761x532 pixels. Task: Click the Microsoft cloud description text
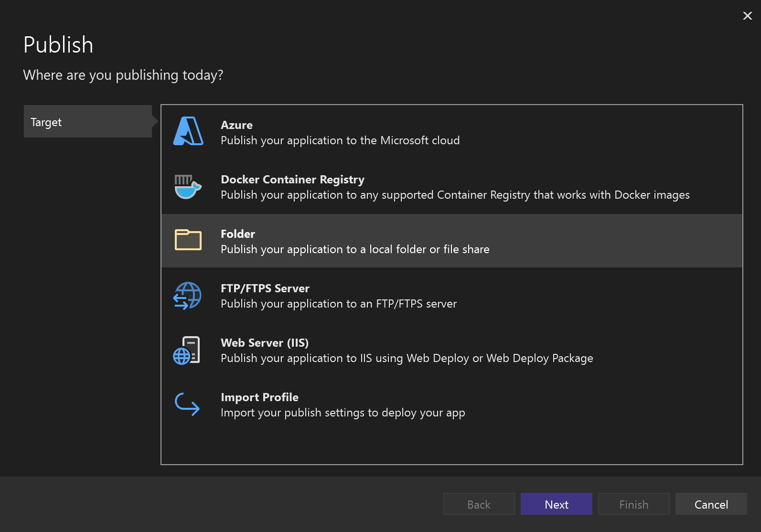[340, 140]
